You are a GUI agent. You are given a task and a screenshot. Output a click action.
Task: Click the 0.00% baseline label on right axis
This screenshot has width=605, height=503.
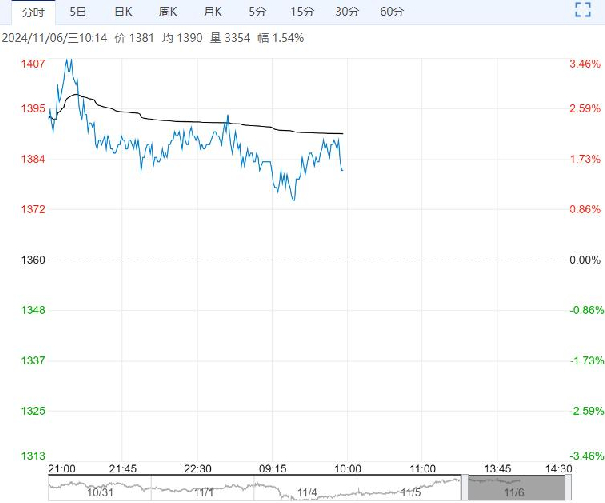coord(583,260)
